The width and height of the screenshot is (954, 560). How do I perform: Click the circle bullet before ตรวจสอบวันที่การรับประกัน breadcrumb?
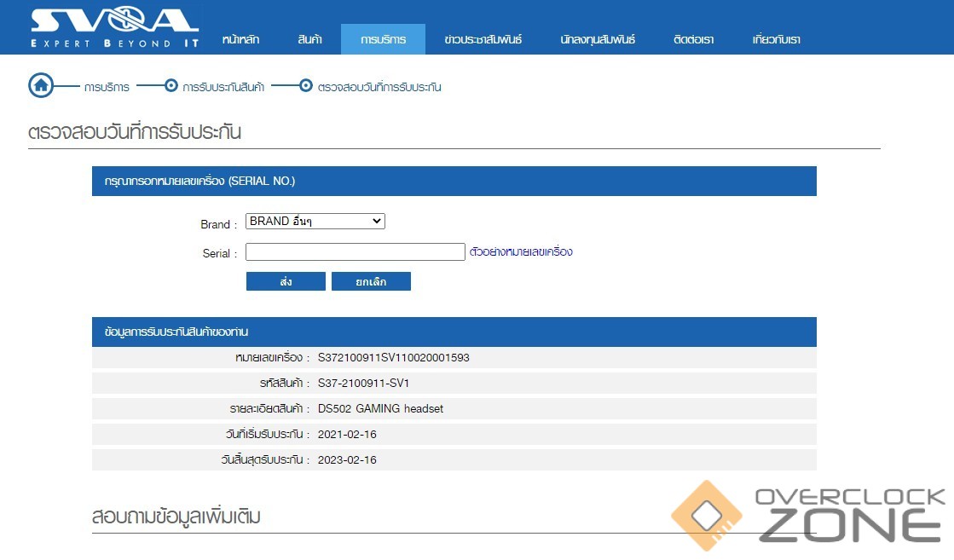(306, 86)
